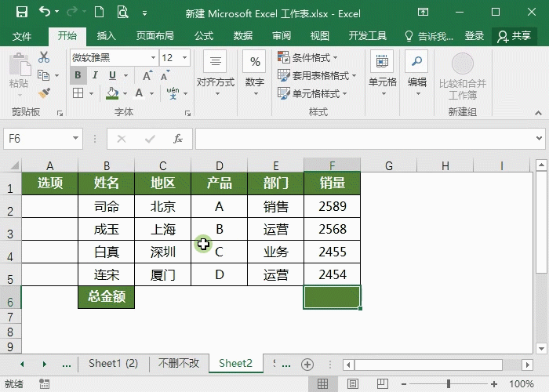Click the macro recording status bar icon

[45, 384]
